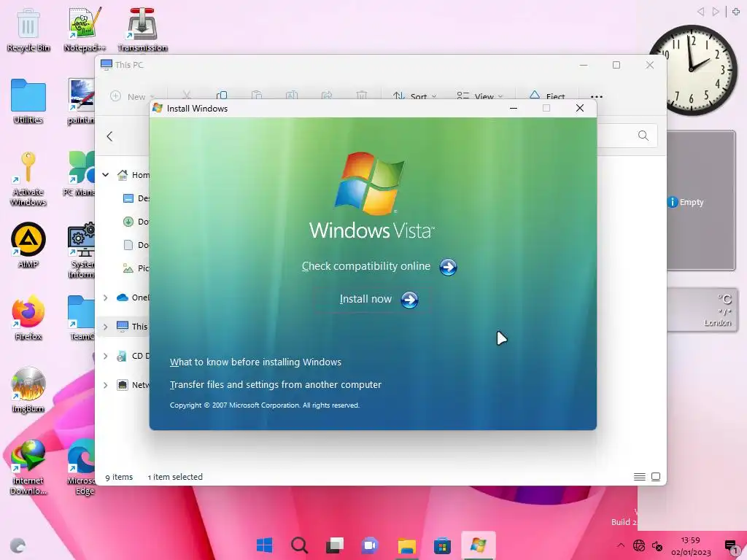This screenshot has height=560, width=747.
Task: Click Sort dropdown in This PC window
Action: pos(414,96)
